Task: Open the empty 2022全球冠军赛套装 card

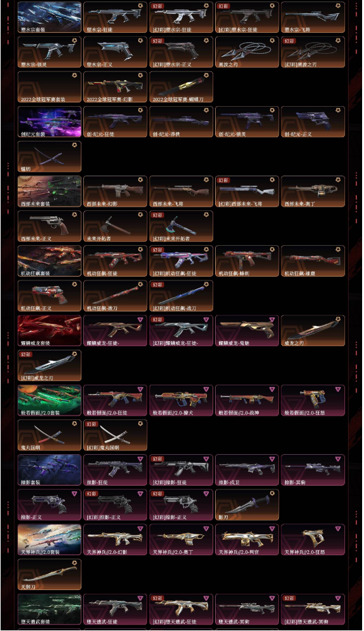Action: click(49, 87)
